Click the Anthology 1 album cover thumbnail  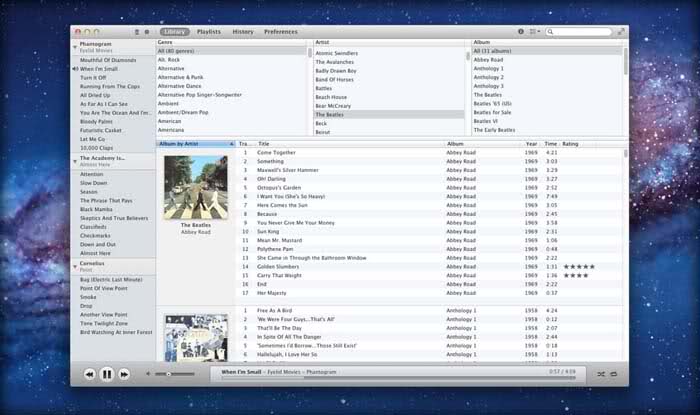pos(196,338)
